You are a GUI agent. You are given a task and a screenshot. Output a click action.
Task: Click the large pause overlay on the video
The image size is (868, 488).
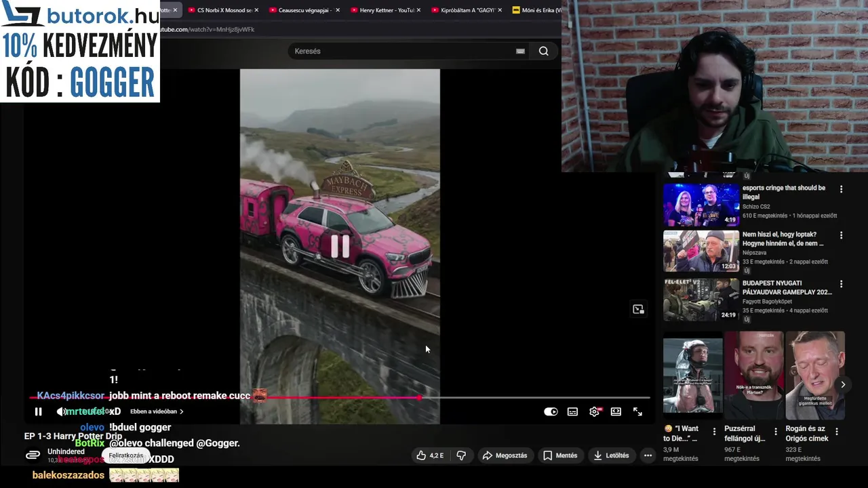click(340, 246)
